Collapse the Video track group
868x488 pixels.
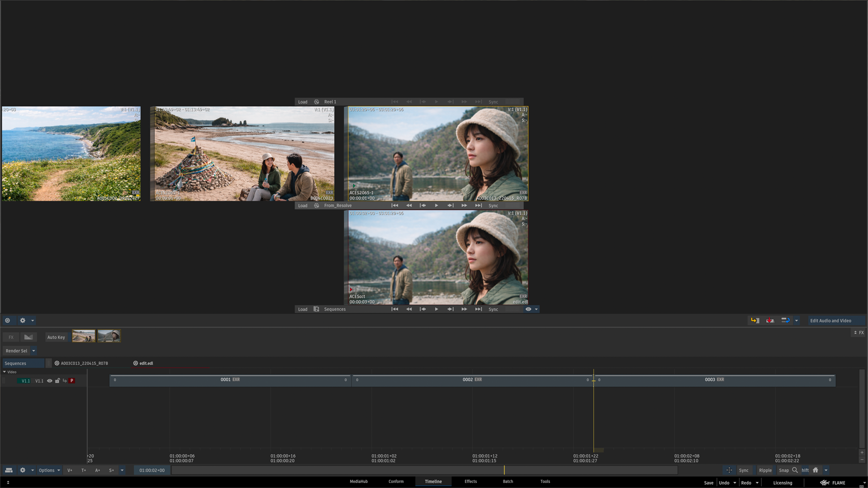click(5, 372)
